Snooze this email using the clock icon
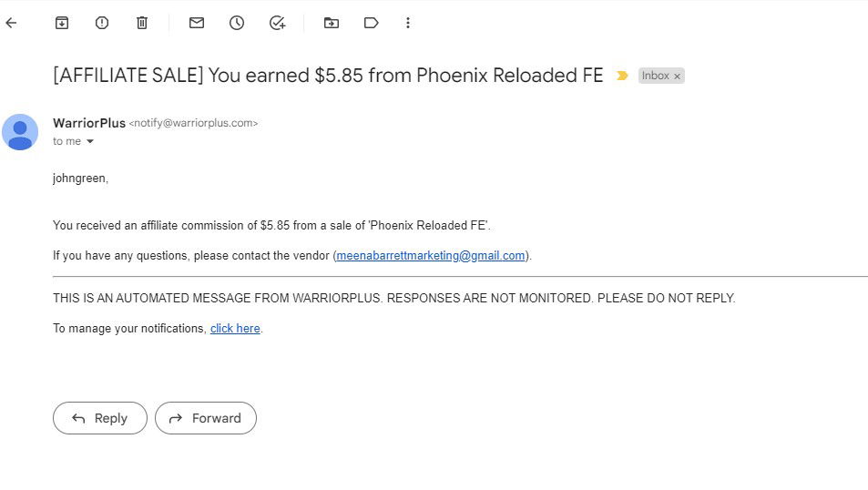The image size is (868, 490). coord(237,23)
